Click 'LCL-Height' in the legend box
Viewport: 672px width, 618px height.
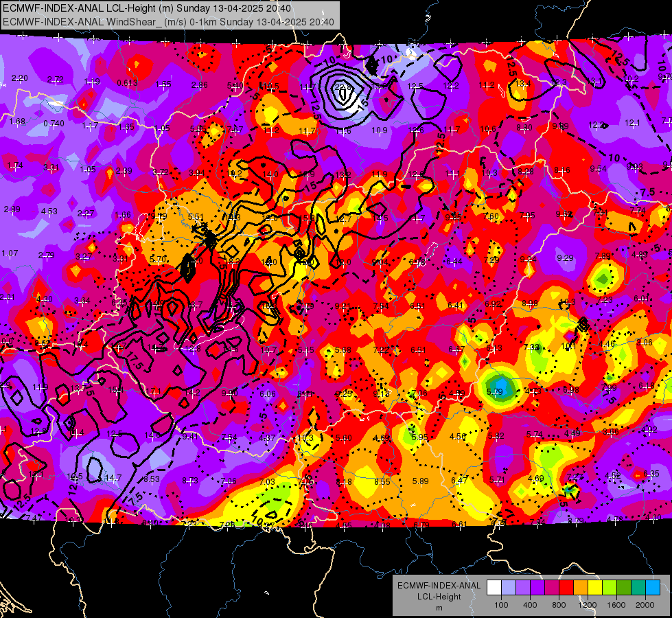click(x=439, y=597)
